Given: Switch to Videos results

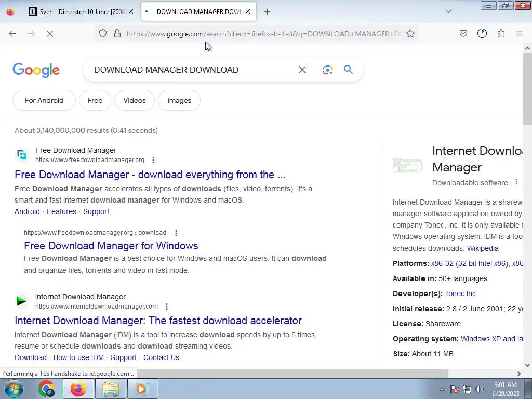Looking at the screenshot, I should (135, 100).
